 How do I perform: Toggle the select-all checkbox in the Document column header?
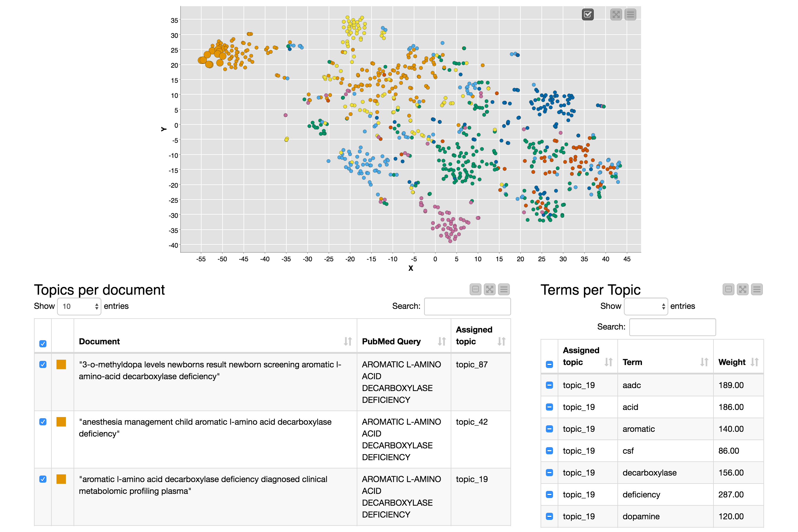pyautogui.click(x=43, y=344)
